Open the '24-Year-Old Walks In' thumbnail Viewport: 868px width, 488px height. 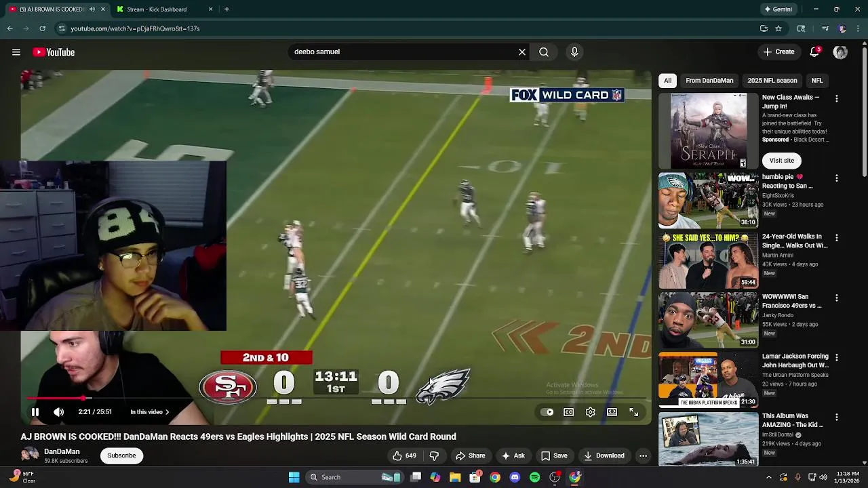tap(708, 260)
